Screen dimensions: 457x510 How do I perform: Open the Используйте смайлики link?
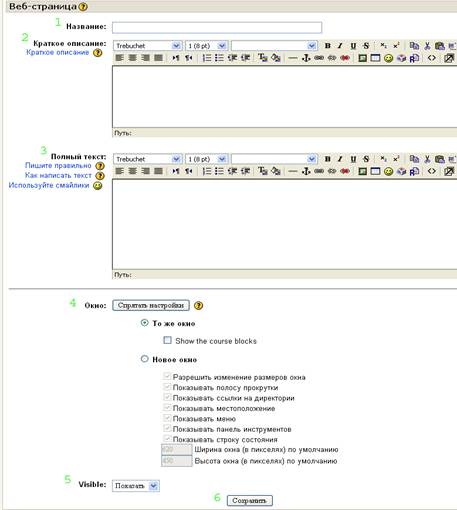coord(49,185)
